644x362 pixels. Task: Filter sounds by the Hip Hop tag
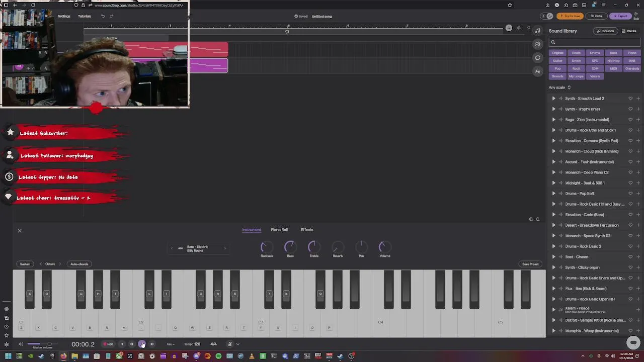coord(613,61)
